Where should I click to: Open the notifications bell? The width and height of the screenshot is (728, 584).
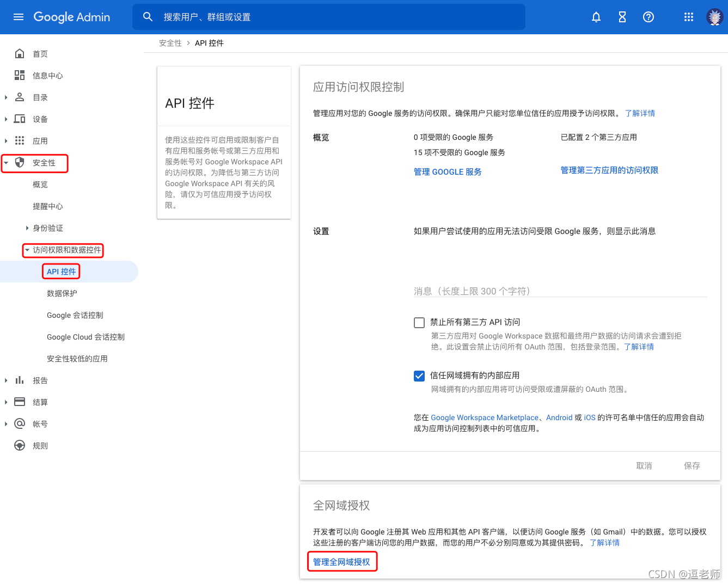click(596, 17)
